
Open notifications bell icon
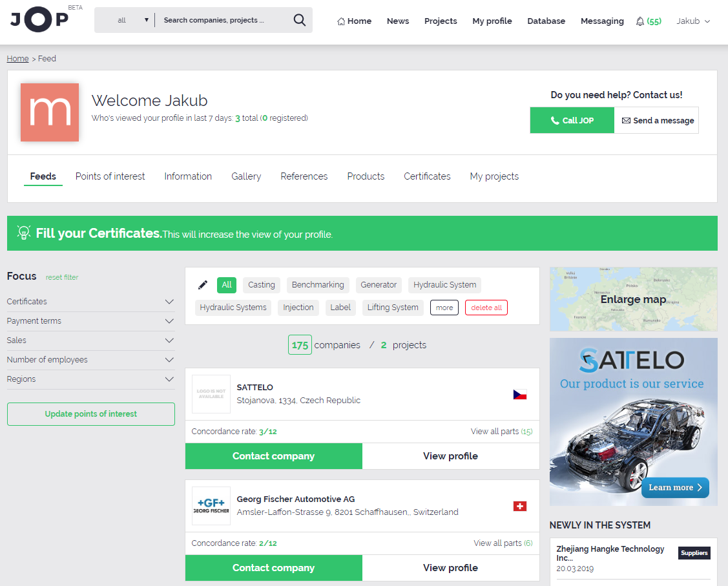640,21
